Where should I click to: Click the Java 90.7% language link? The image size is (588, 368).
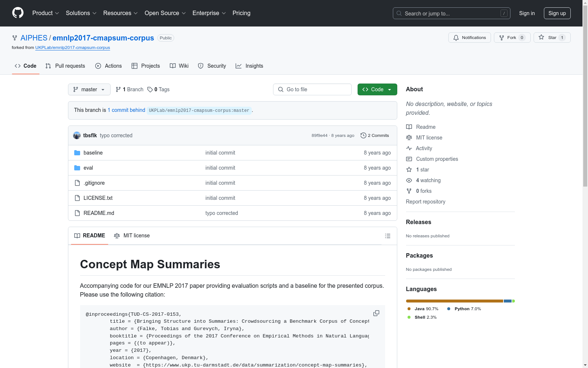(x=423, y=309)
